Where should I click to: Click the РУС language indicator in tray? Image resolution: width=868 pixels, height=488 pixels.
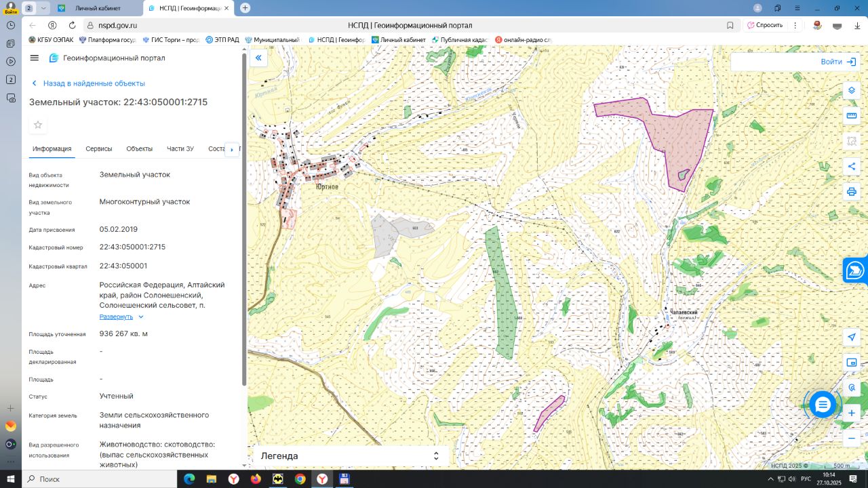tap(806, 479)
